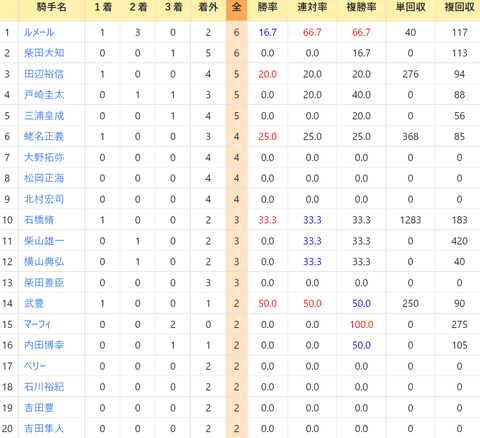This screenshot has width=480, height=438.
Task: Open jockey link ルメール
Action: (39, 32)
